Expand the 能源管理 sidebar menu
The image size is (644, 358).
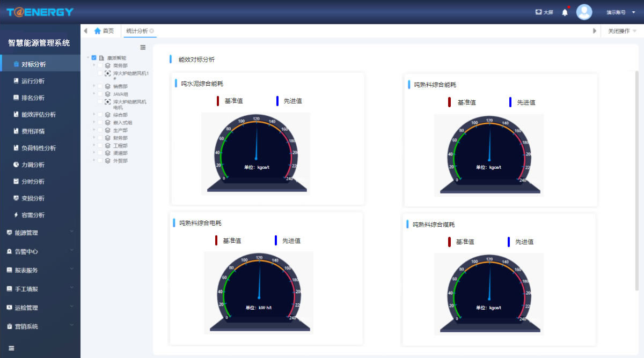coord(40,233)
